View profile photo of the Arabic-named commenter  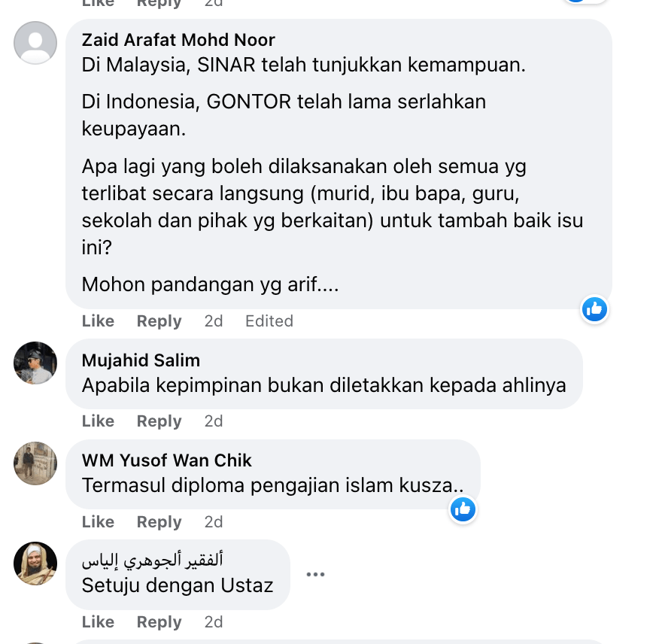(35, 563)
